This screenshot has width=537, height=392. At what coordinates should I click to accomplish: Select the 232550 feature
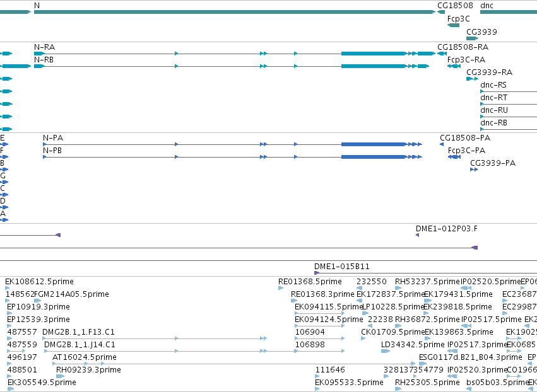[359, 288]
